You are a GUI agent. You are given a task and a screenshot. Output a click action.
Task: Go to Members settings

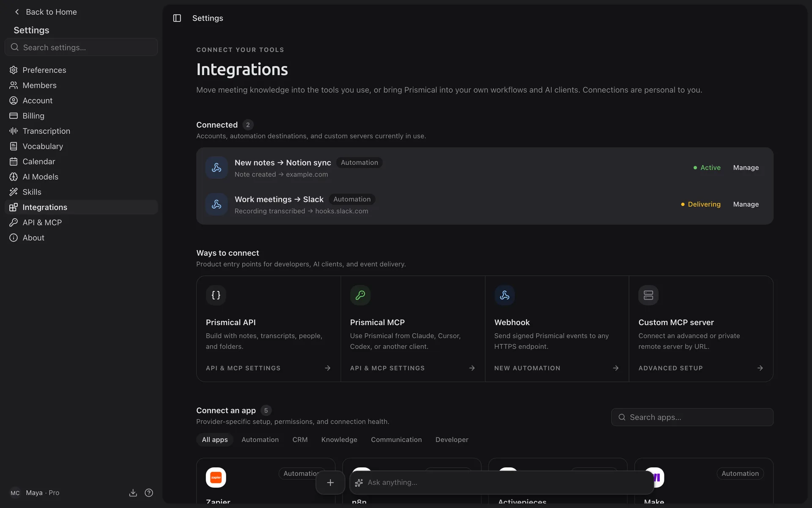pos(81,85)
